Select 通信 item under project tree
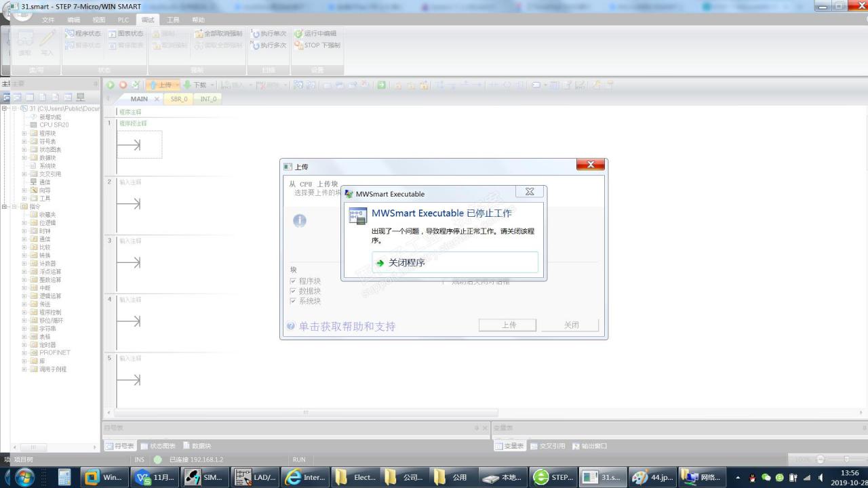The height and width of the screenshot is (488, 868). tap(44, 182)
